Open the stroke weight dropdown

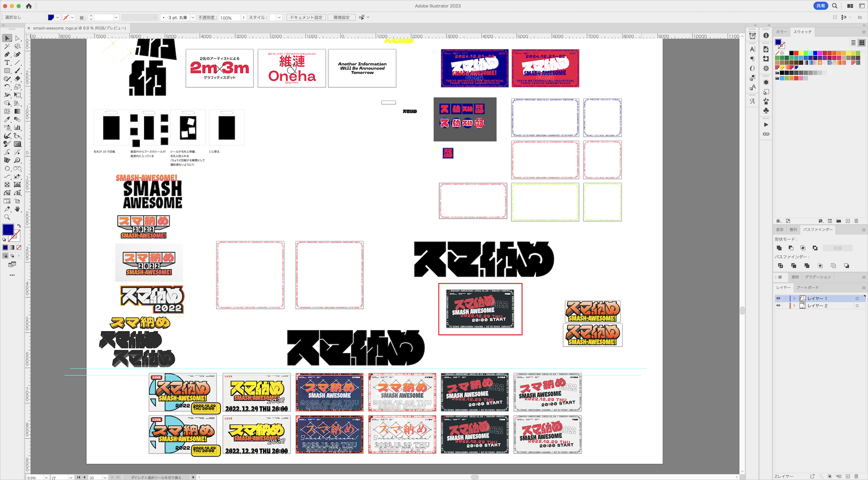(x=116, y=17)
